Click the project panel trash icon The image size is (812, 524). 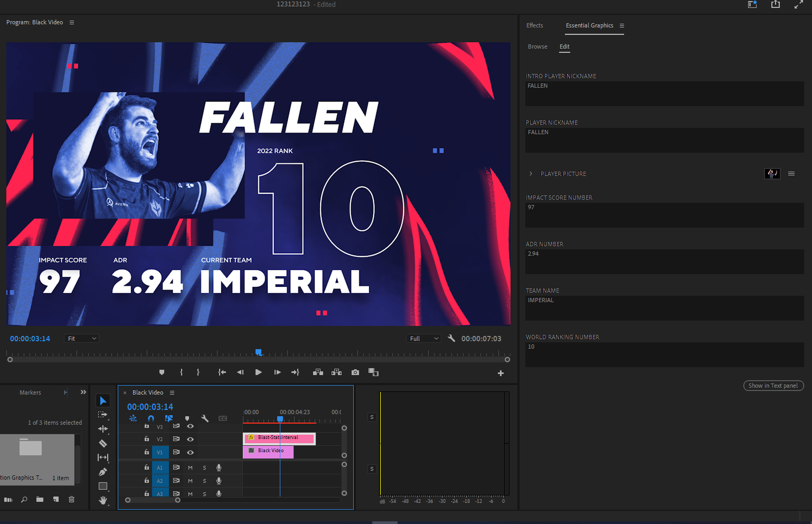(71, 499)
